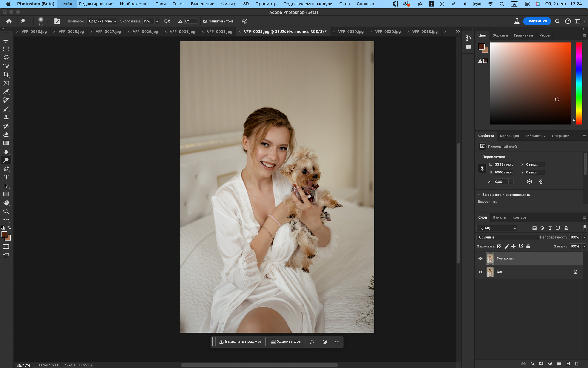Switch to the Каналы tab
This screenshot has width=588, height=368.
(499, 217)
